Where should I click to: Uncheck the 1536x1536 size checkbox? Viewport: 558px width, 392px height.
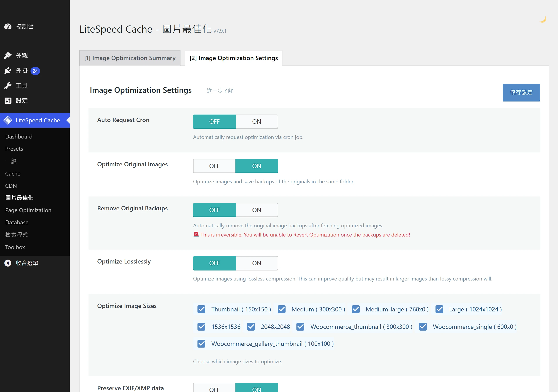tap(201, 327)
